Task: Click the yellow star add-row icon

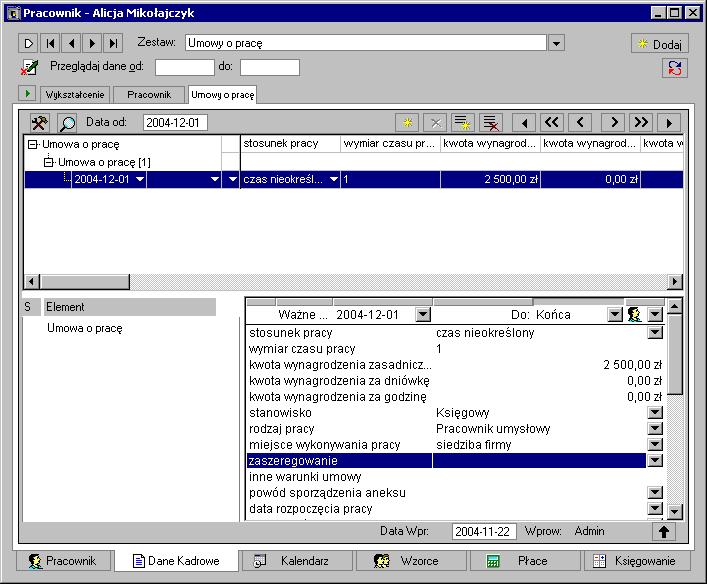Action: 407,123
